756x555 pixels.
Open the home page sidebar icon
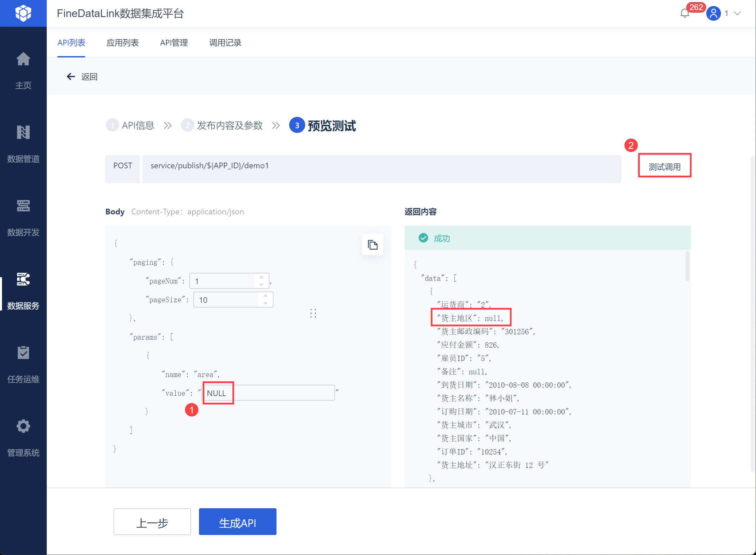23,59
